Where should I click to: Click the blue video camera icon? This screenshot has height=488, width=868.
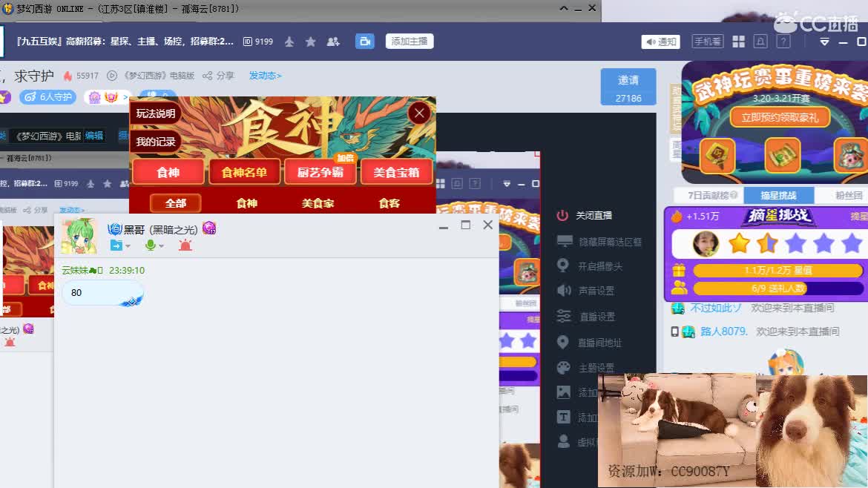click(x=364, y=42)
